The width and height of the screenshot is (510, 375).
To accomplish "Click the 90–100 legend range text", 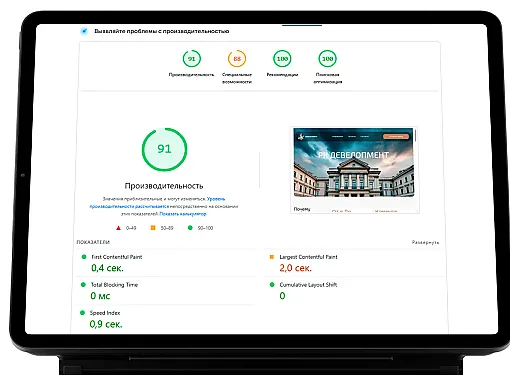I will [x=205, y=228].
